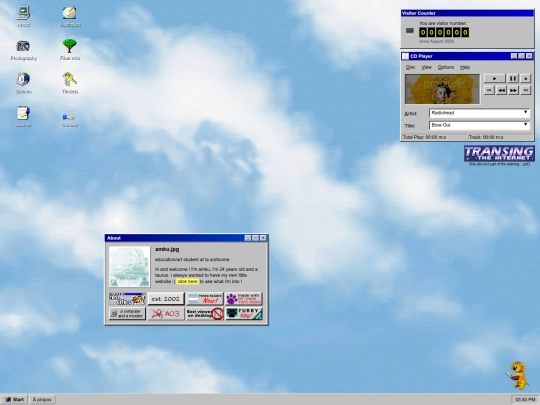Click the taskbar clock
This screenshot has width=540, height=405.
[525, 399]
